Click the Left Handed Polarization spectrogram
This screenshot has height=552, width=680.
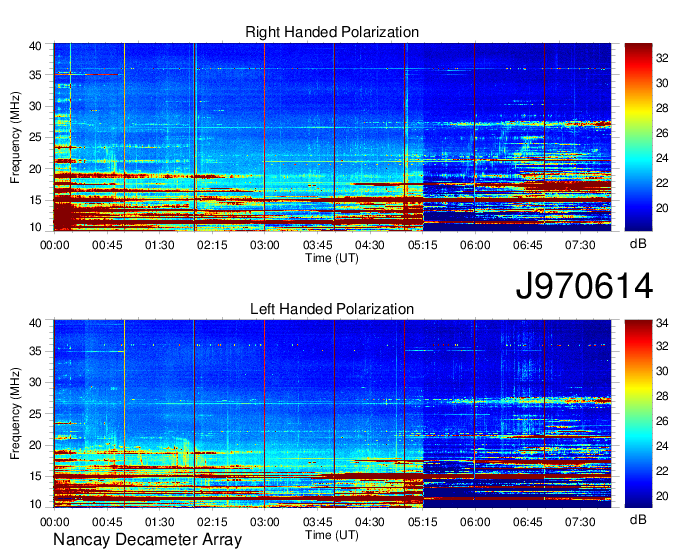(332, 414)
